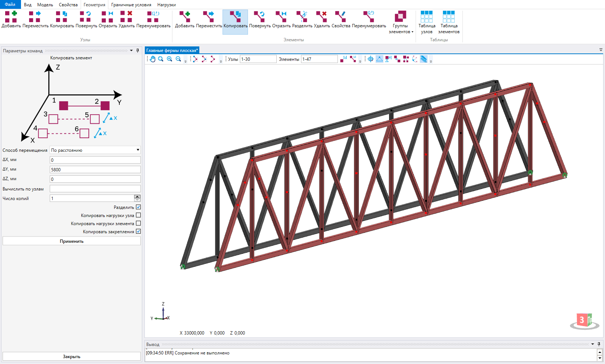The height and width of the screenshot is (364, 605).
Task: Click Add node icon in Узлы group
Action: 11,20
